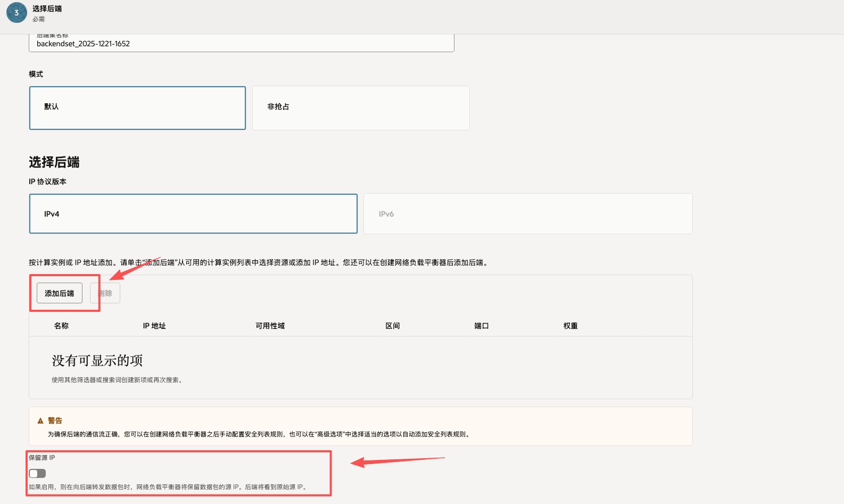The height and width of the screenshot is (504, 844).
Task: Click the 没有可显示的项 empty state message
Action: pos(97,361)
